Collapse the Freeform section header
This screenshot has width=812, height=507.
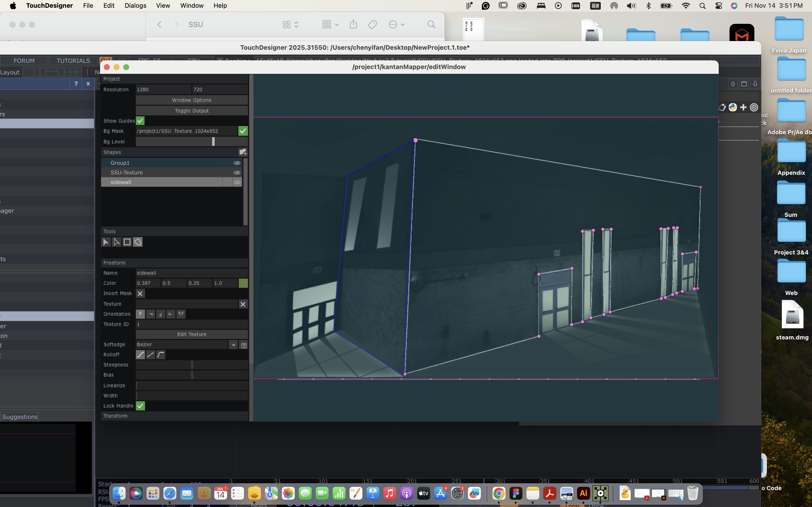pos(114,263)
